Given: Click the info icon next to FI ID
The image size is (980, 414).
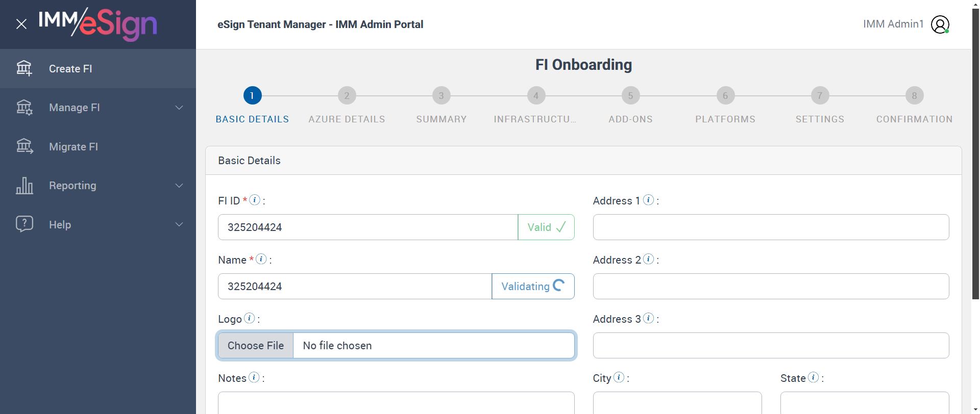Looking at the screenshot, I should pos(255,200).
